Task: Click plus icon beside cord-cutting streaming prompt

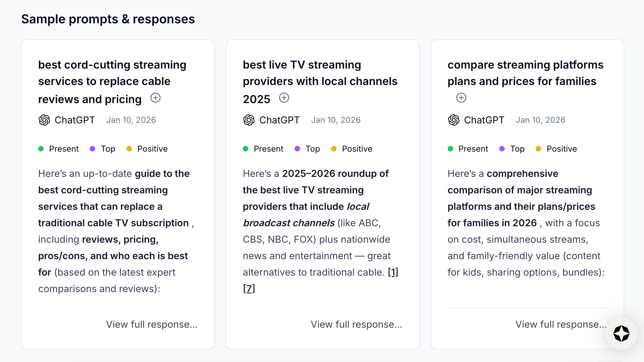Action: click(x=156, y=98)
